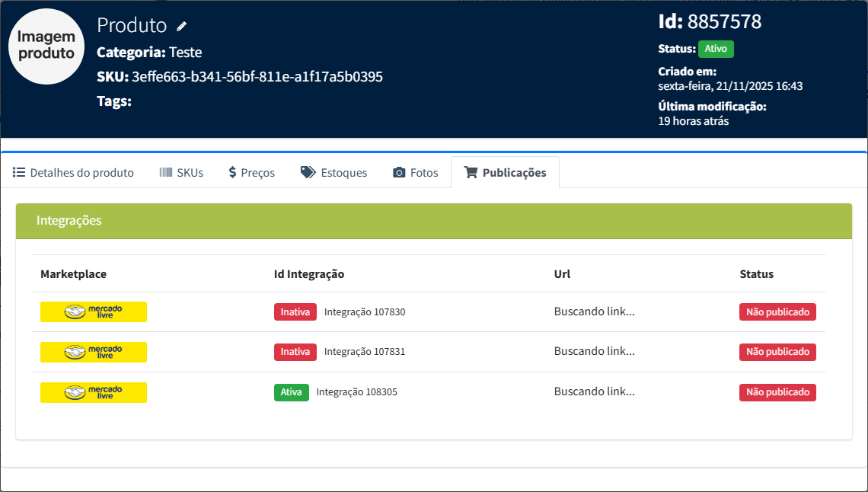Open the Preços tab

[x=251, y=173]
